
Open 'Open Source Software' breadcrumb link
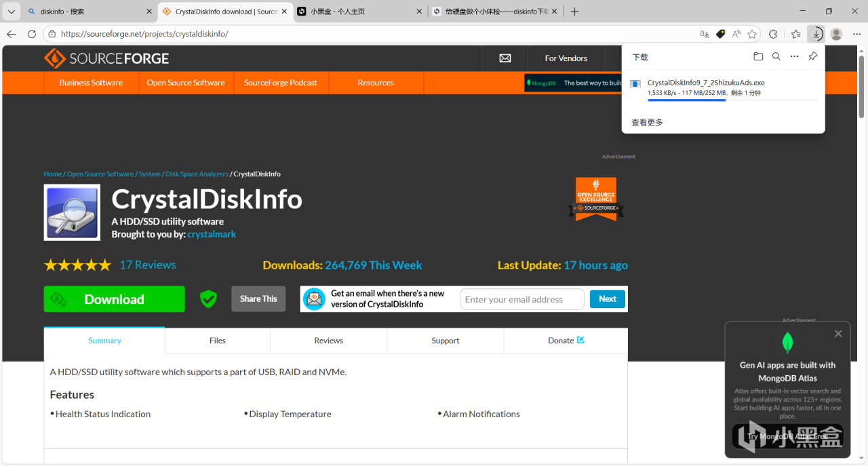pyautogui.click(x=100, y=174)
